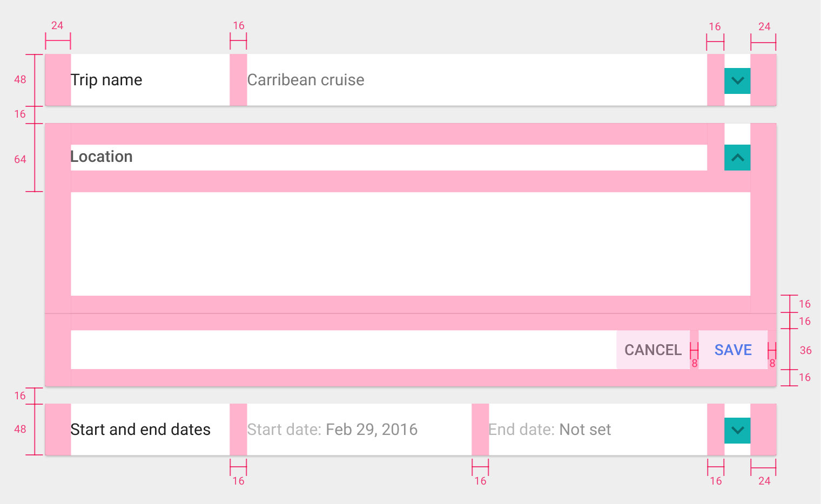The width and height of the screenshot is (821, 504).
Task: Click the Start and end dates label
Action: point(140,430)
